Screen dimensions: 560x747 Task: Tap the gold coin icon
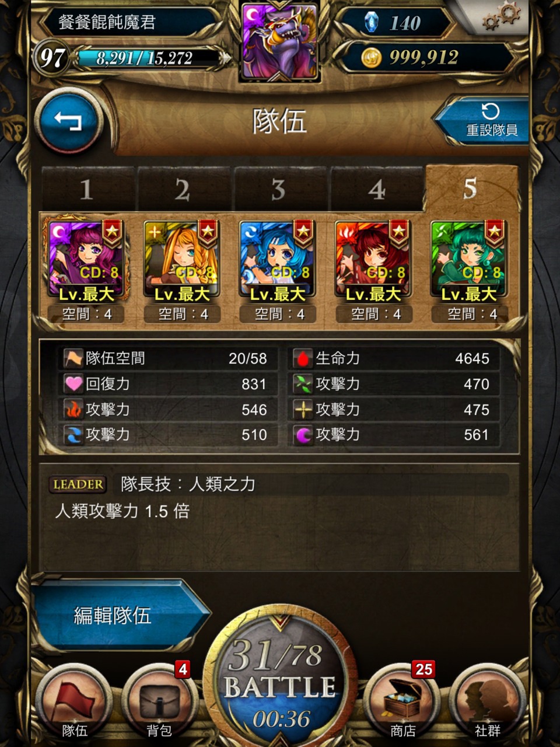click(x=371, y=57)
